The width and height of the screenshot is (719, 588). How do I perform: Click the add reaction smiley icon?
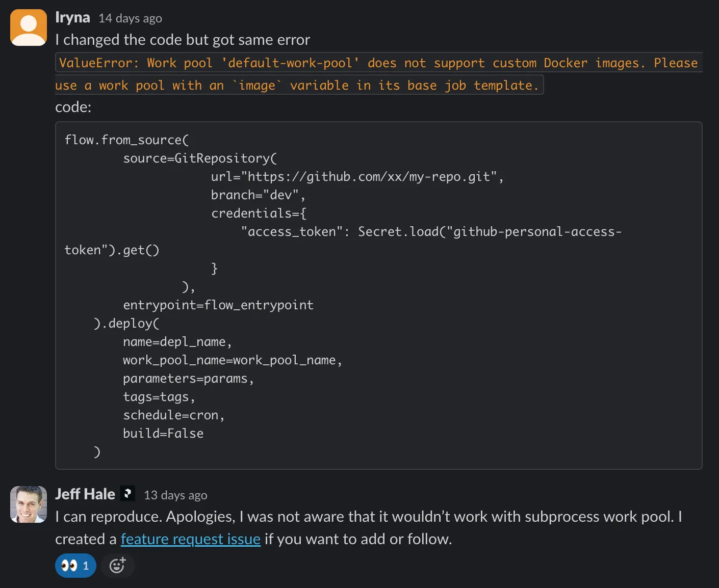(x=117, y=566)
